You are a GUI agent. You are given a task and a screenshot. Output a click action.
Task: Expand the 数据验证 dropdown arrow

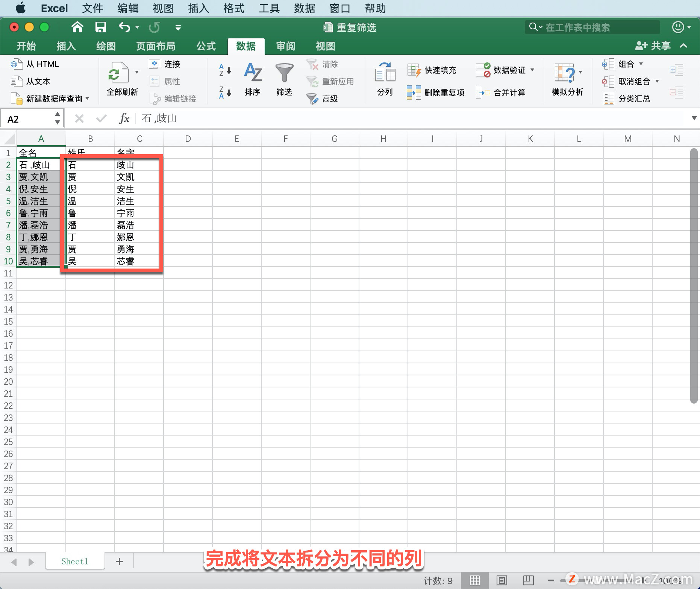tap(532, 70)
